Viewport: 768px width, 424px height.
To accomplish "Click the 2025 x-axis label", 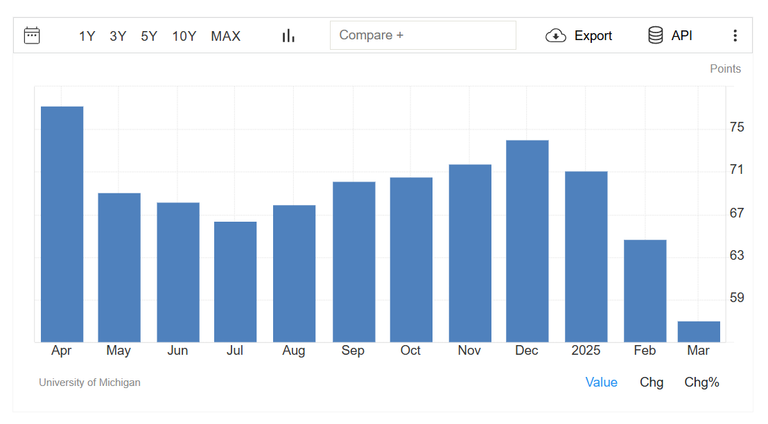I will click(586, 351).
